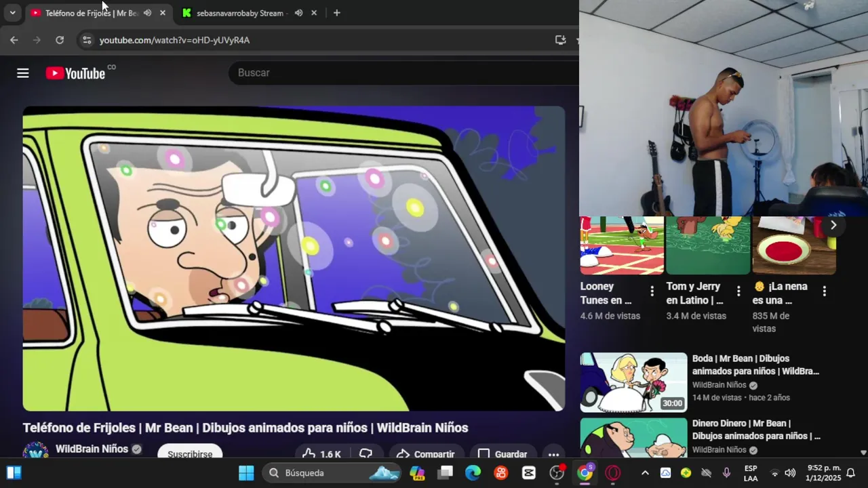Screen dimensions: 868x488
Task: Switch the ESP LAA keyboard language
Action: coord(751,473)
